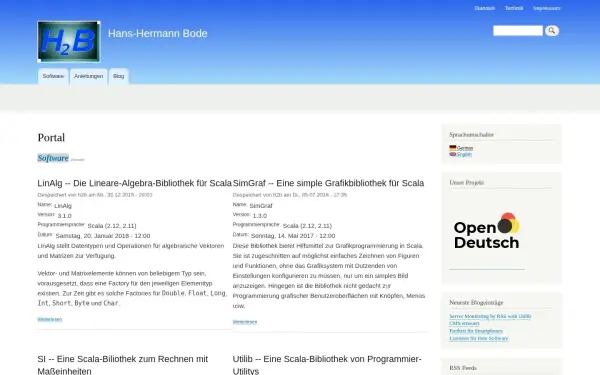Open the SimGraf library article title
This screenshot has height=375, width=600.
[x=328, y=183]
